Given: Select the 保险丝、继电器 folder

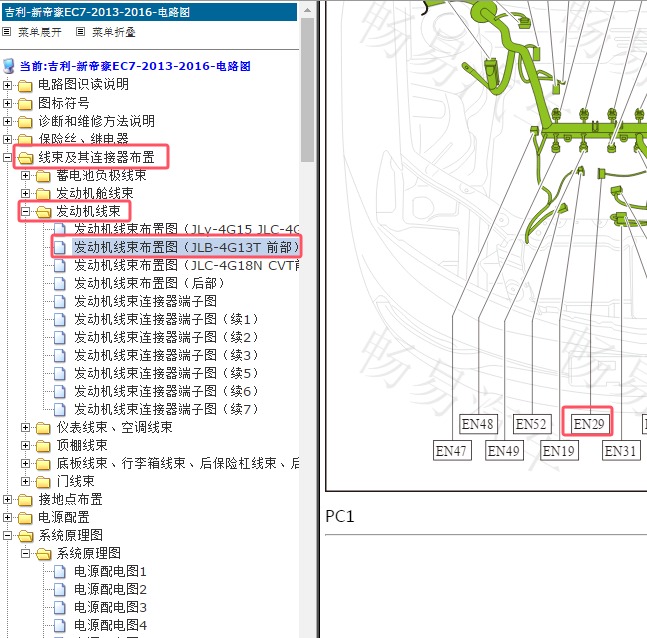Looking at the screenshot, I should click(x=83, y=139).
